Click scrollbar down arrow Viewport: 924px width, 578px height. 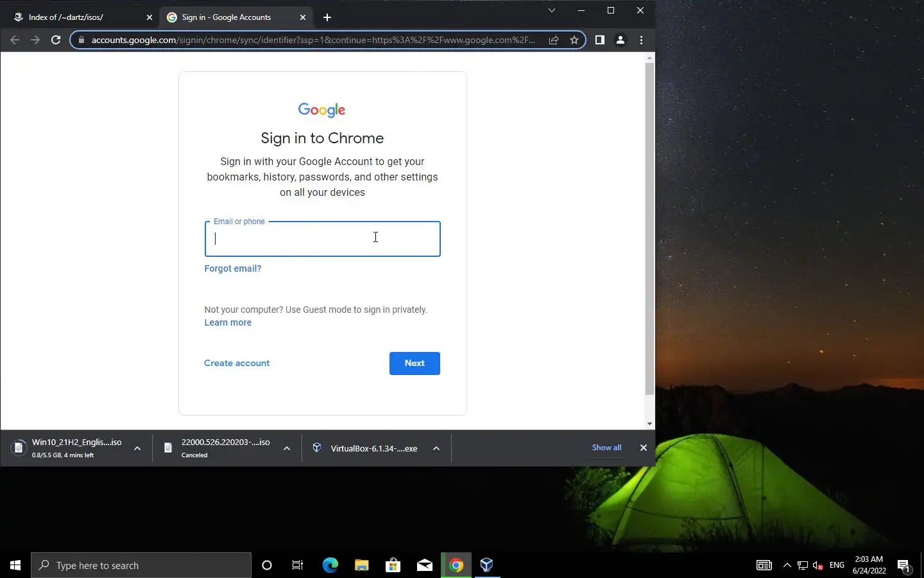(649, 424)
